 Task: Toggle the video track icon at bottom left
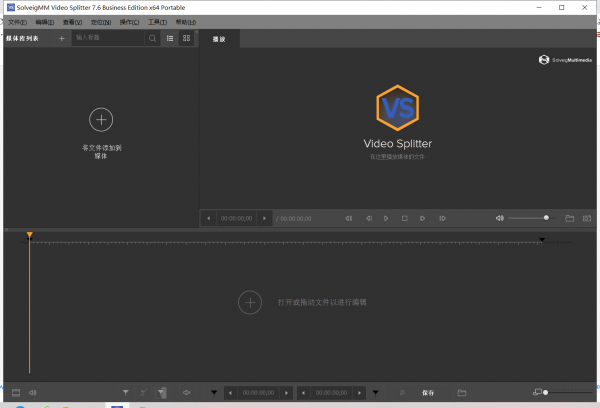click(16, 392)
